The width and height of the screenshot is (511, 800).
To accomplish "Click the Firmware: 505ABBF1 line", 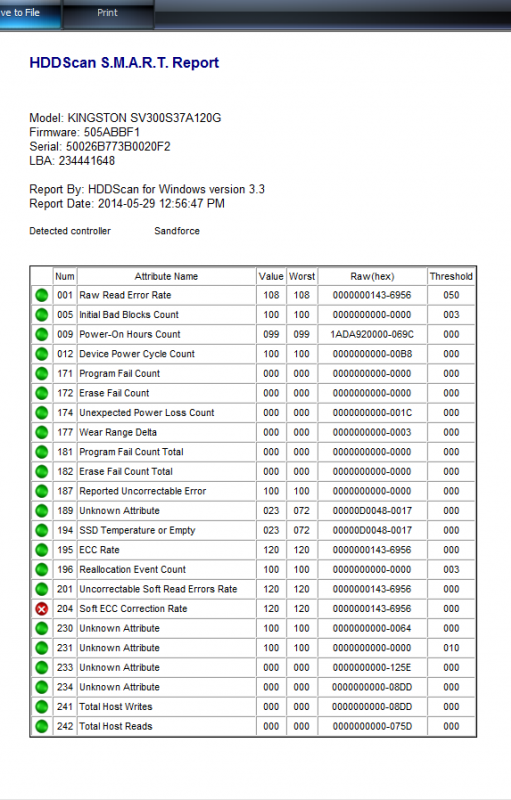I will (x=84, y=132).
